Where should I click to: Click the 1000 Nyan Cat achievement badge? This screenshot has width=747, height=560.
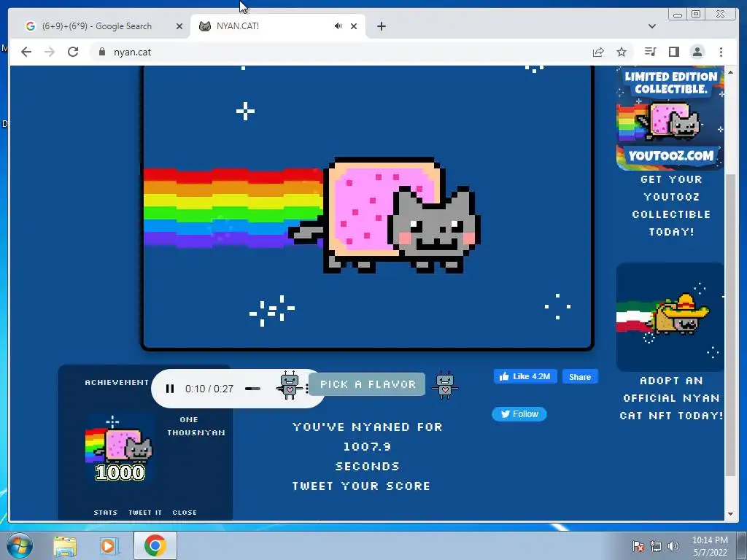tap(119, 449)
